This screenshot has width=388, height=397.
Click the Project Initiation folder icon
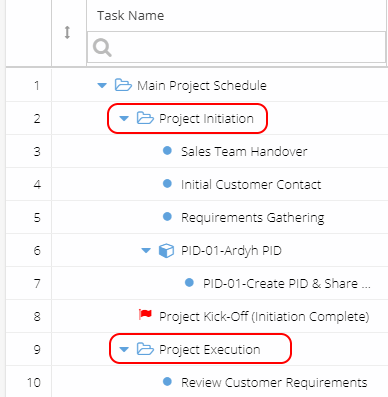(x=145, y=118)
